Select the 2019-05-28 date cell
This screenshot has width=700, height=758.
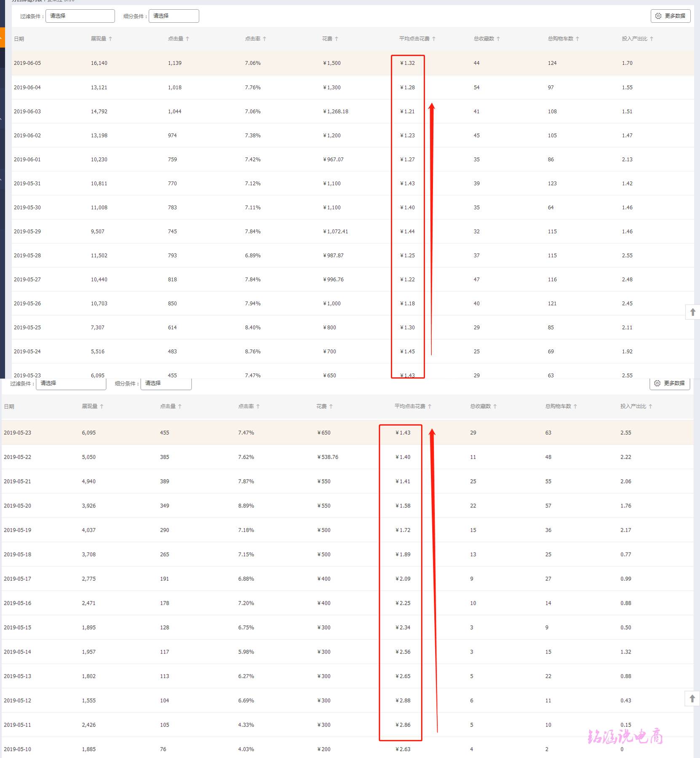click(27, 256)
